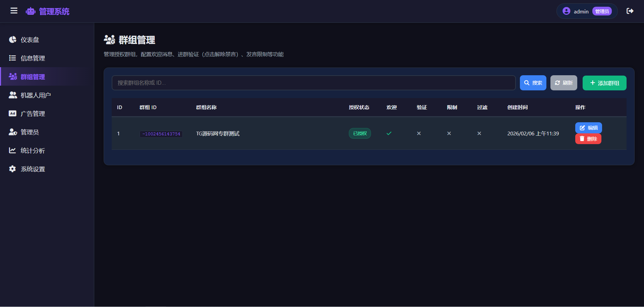Open 仪表盘 dashboard from sidebar
Viewport: 644px width, 307px height.
[30, 40]
